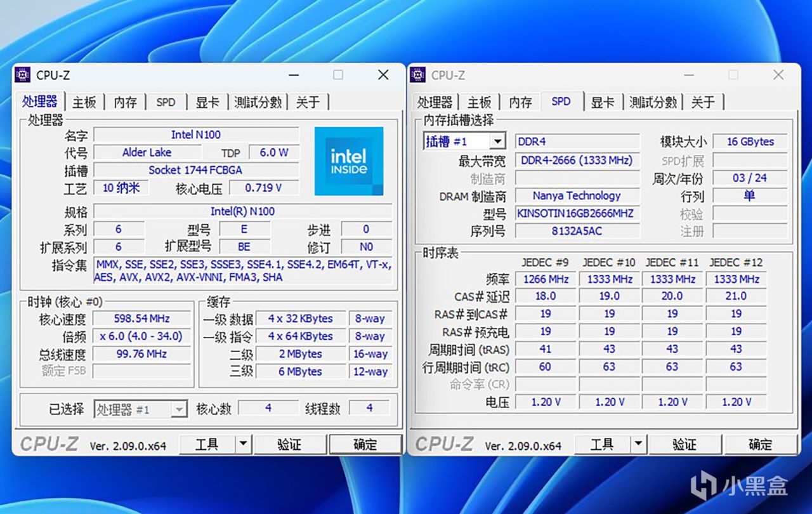Click the Intel(R) N100 specification field
This screenshot has width=812, height=514.
click(x=243, y=212)
